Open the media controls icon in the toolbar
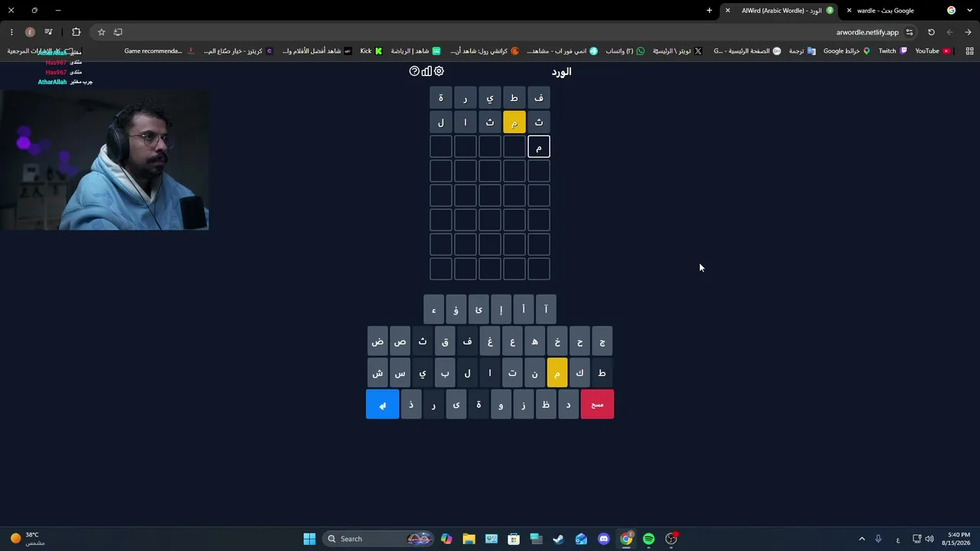The width and height of the screenshot is (980, 551). click(48, 32)
